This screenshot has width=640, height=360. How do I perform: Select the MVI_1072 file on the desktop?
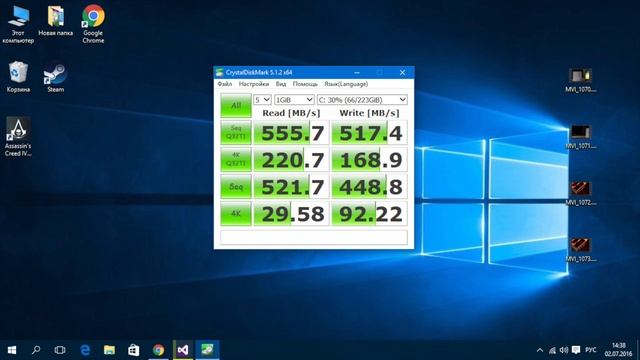pos(580,193)
